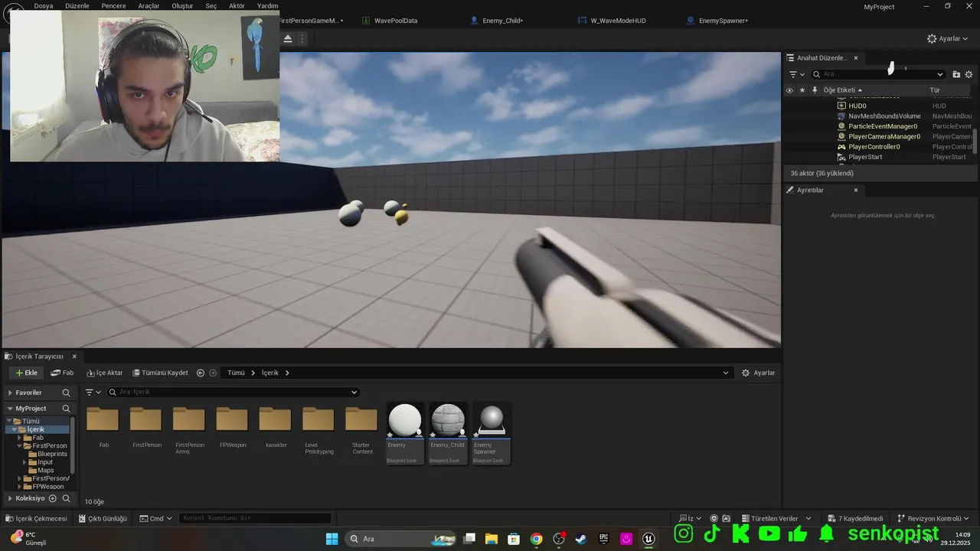Viewport: 980px width, 551px height.
Task: Open the Düzenle menu
Action: [x=77, y=5]
